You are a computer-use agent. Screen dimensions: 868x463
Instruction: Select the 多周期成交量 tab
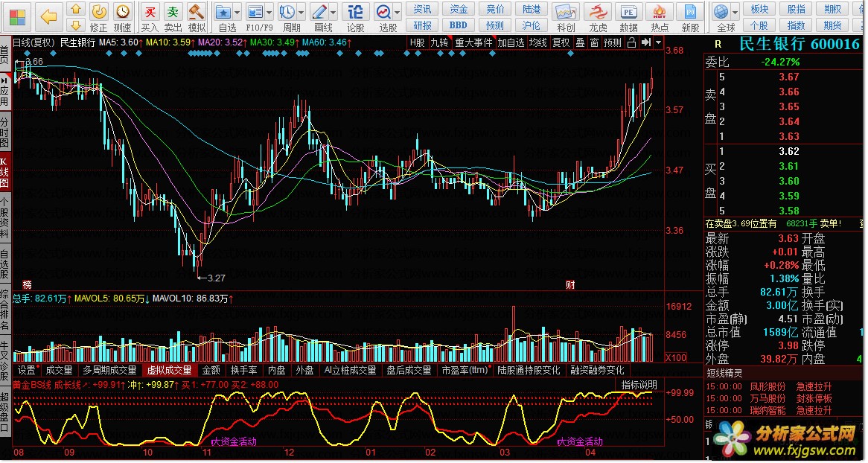click(x=109, y=371)
